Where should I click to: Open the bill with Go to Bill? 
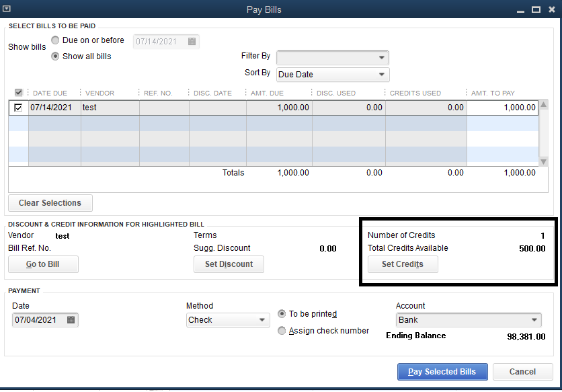(x=43, y=264)
